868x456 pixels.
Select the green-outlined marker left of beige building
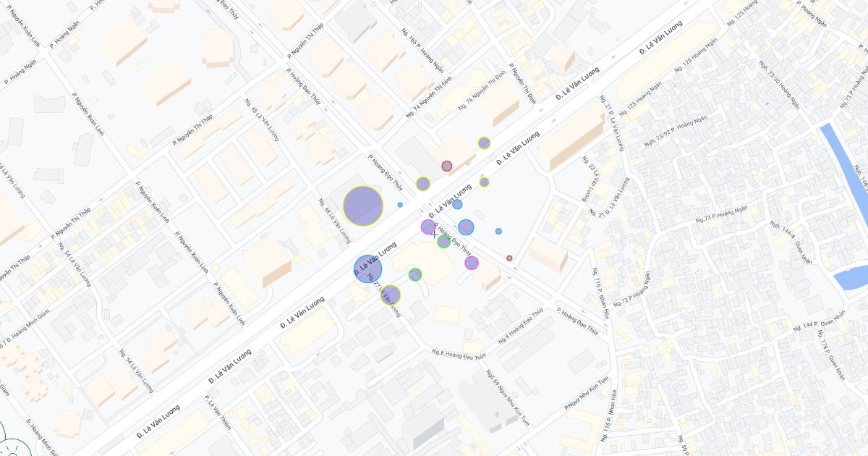414,274
